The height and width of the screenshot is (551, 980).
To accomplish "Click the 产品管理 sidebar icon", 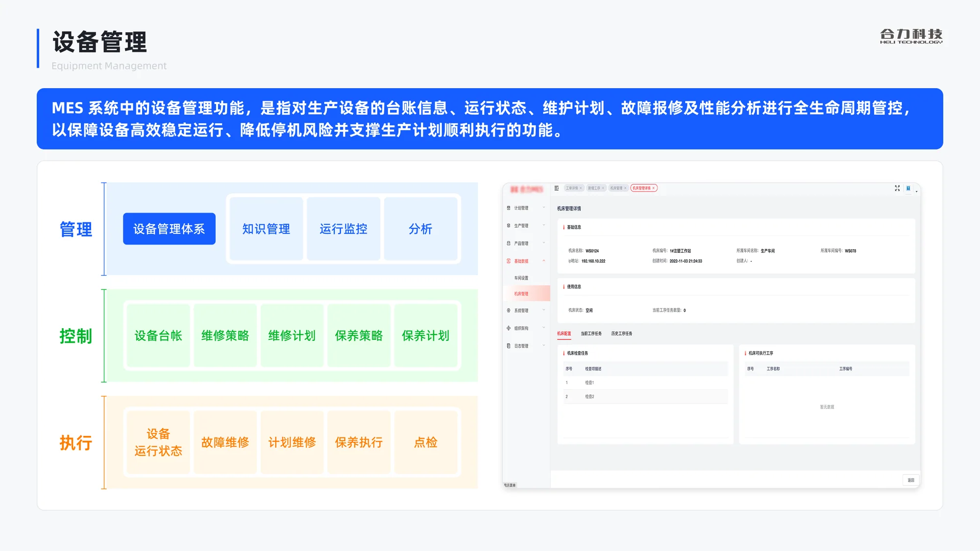I will click(x=508, y=243).
